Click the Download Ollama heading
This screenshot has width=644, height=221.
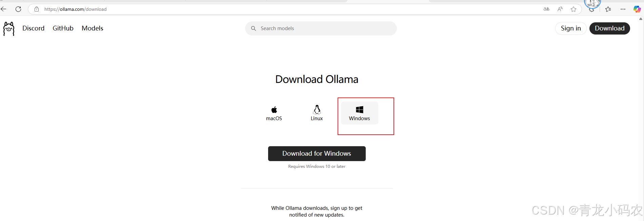click(317, 79)
